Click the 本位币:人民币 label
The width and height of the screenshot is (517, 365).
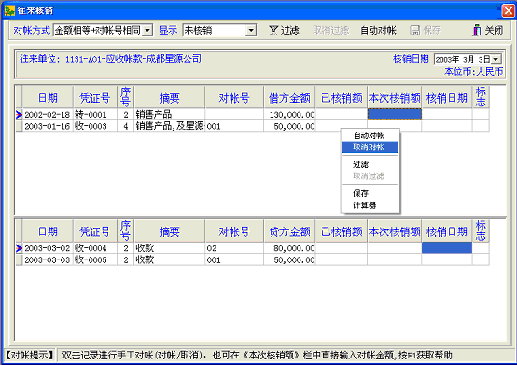point(473,71)
